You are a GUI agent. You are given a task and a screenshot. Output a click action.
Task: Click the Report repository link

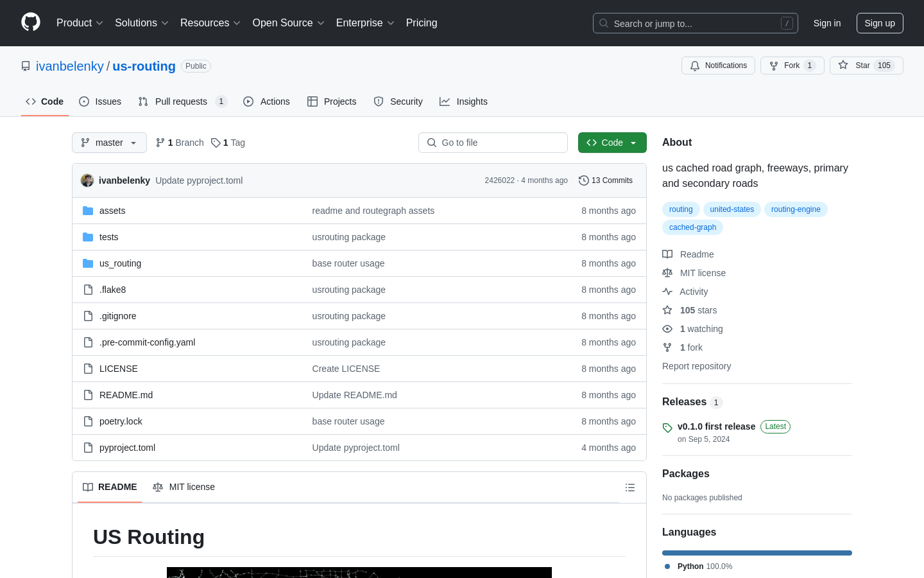click(696, 366)
